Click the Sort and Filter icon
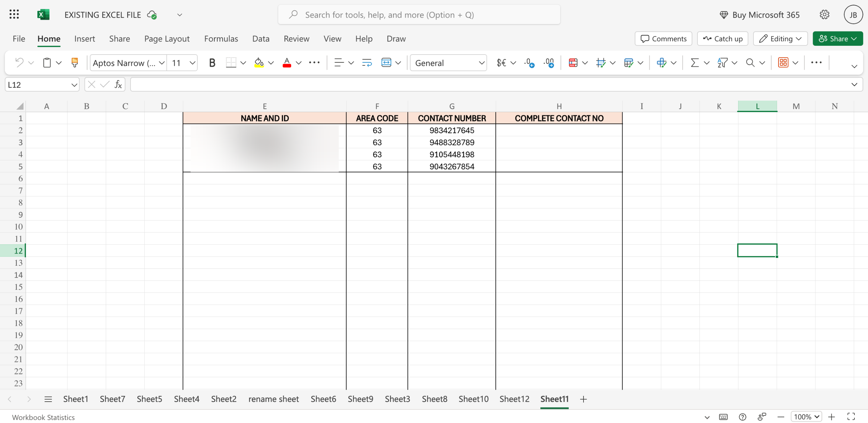The width and height of the screenshot is (868, 423). point(722,63)
